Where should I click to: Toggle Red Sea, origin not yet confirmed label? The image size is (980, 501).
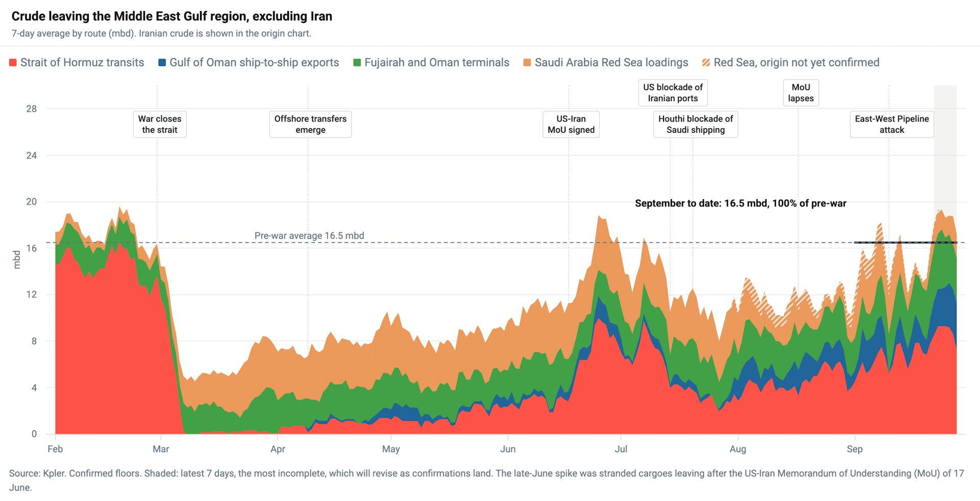(x=796, y=63)
